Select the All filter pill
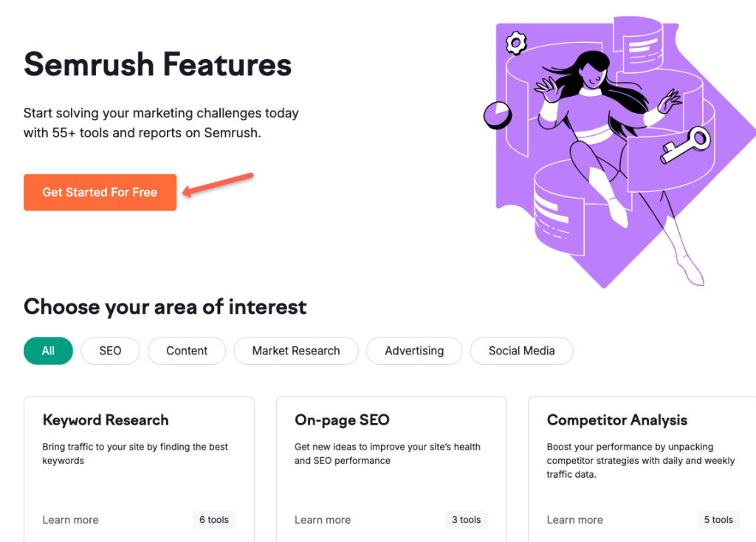The height and width of the screenshot is (542, 756). pyautogui.click(x=47, y=351)
